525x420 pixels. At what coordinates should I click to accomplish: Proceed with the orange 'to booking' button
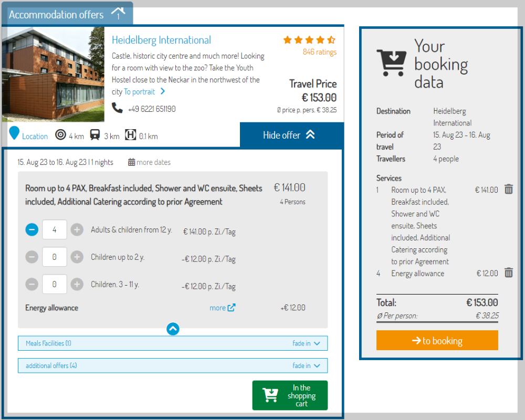point(437,340)
